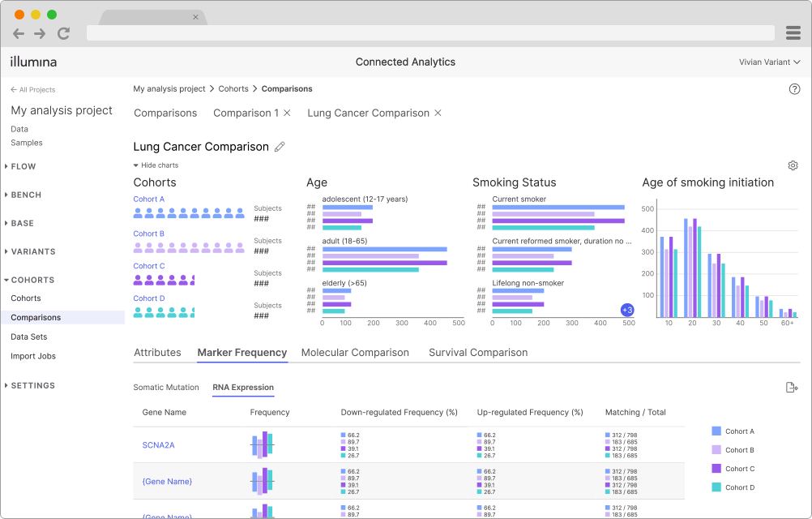The image size is (812, 519).
Task: Click the Matching / Total column header
Action: pyautogui.click(x=635, y=412)
